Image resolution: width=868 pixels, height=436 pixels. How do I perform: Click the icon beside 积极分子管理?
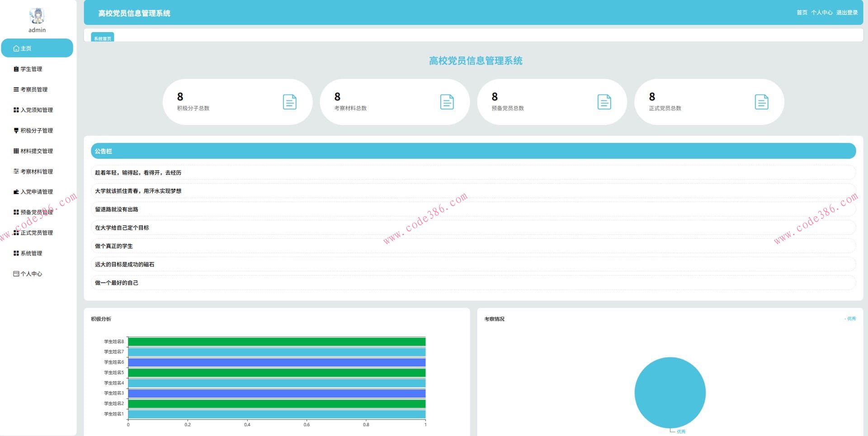(16, 131)
